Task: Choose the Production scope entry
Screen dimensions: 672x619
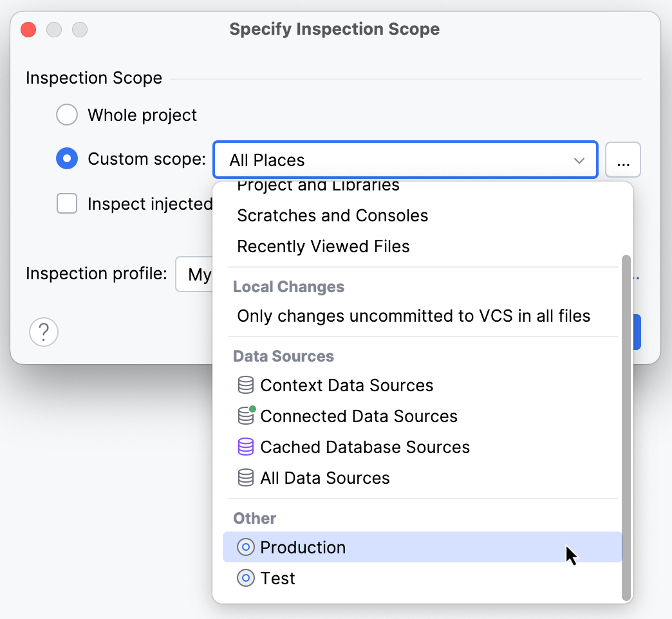Action: [303, 546]
